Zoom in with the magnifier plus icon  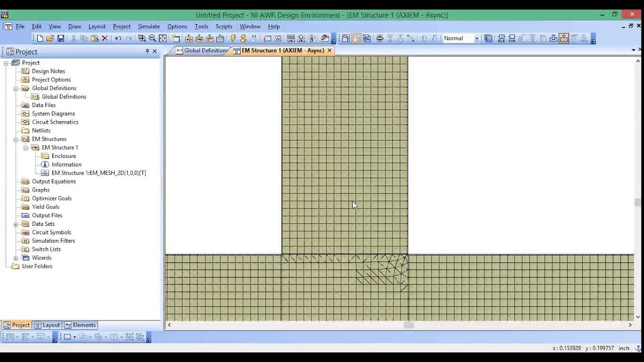click(x=142, y=38)
